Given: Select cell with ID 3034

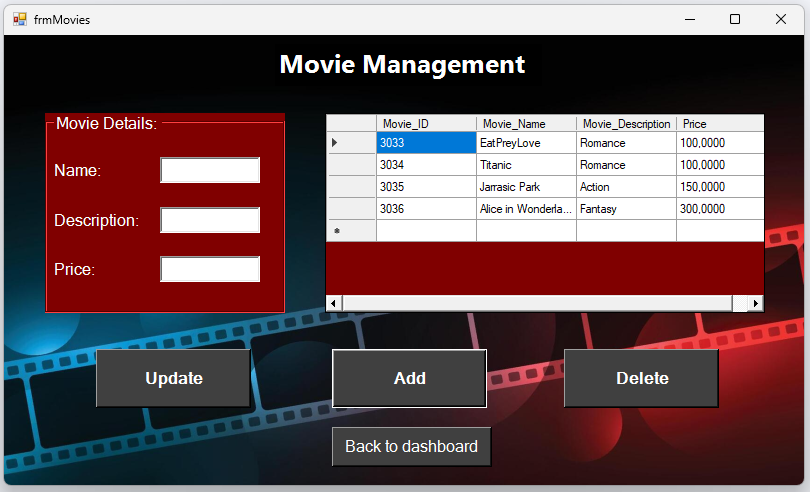Looking at the screenshot, I should (x=426, y=165).
